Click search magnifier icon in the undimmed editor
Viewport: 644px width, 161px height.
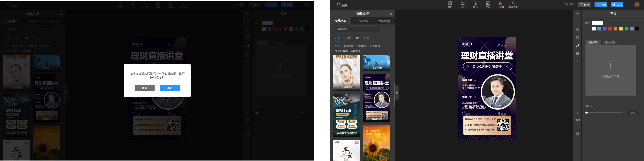(377, 29)
